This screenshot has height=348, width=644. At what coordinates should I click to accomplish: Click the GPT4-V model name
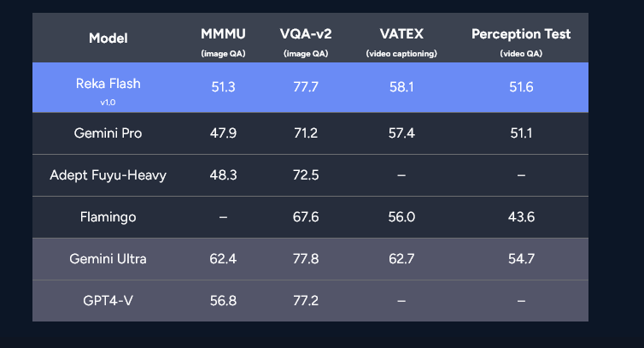coord(108,301)
